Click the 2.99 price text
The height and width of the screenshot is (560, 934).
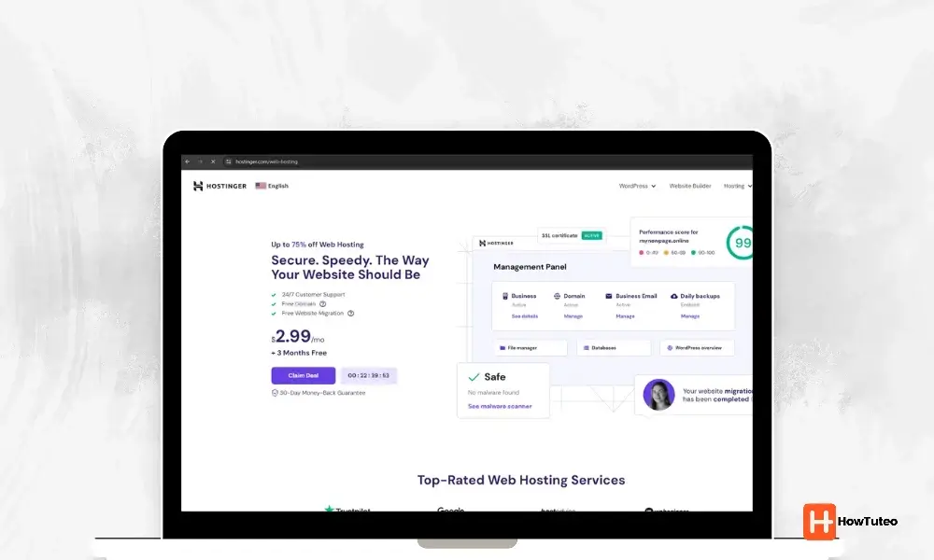click(293, 336)
